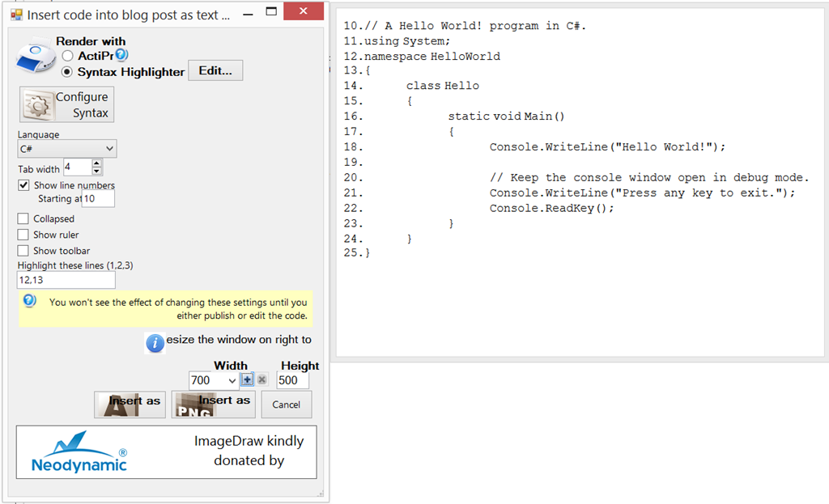Increase Tab width with up arrow
Image resolution: width=829 pixels, height=504 pixels.
tap(97, 163)
